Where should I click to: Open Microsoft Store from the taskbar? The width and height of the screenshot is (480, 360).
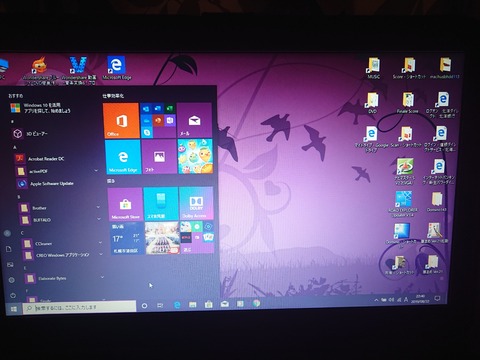tap(209, 304)
